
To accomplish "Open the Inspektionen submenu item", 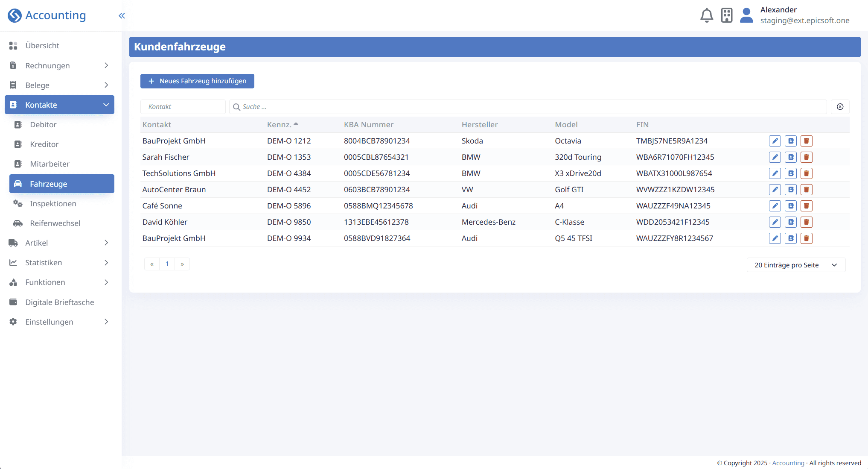I will (62, 203).
